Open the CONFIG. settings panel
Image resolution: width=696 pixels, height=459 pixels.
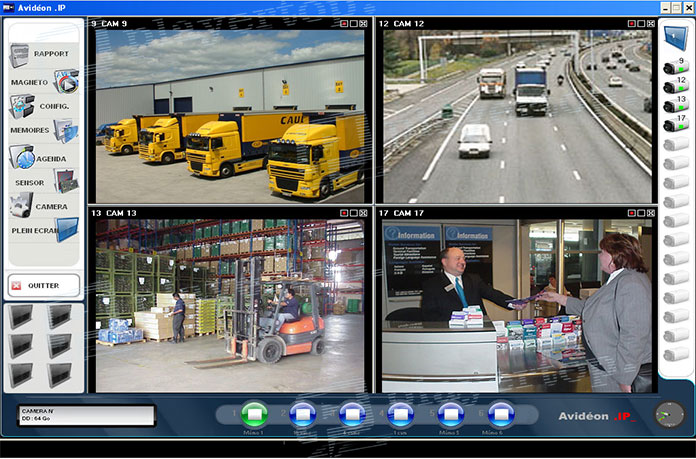point(43,105)
